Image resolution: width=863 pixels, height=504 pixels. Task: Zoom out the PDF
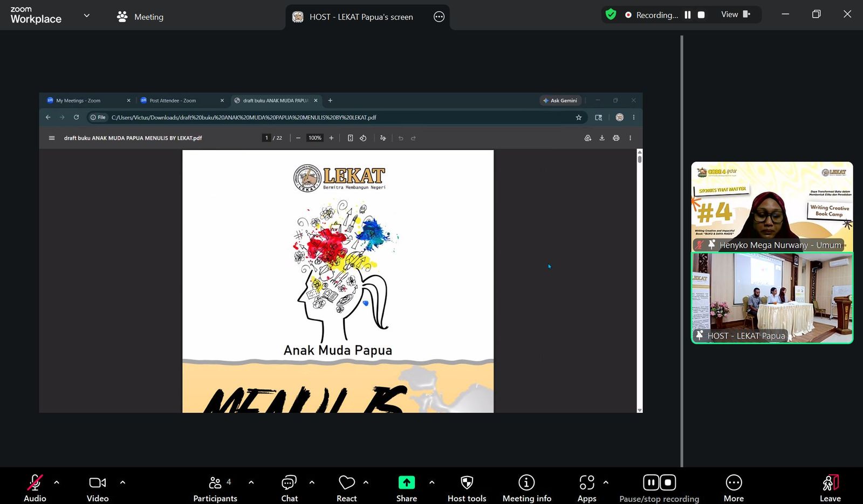298,138
